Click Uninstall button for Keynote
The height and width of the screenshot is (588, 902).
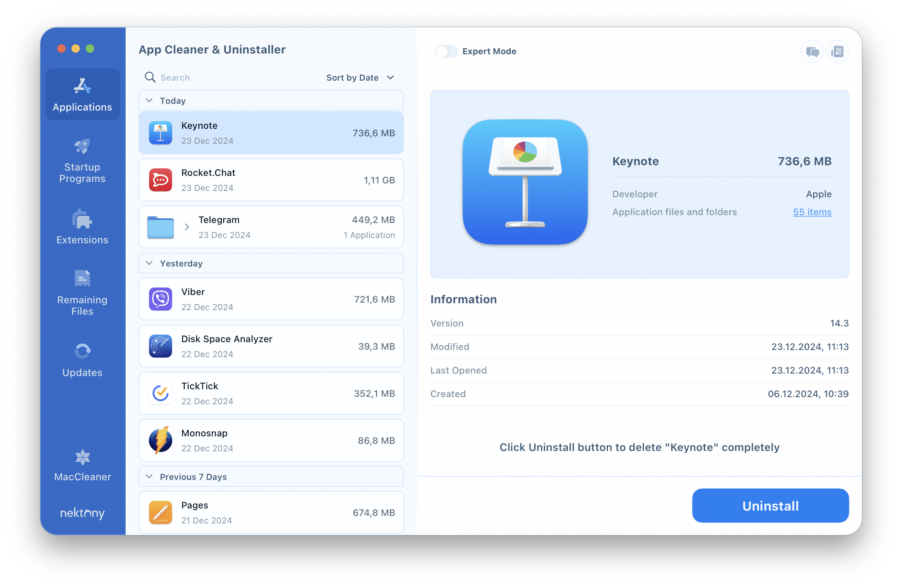pyautogui.click(x=770, y=506)
